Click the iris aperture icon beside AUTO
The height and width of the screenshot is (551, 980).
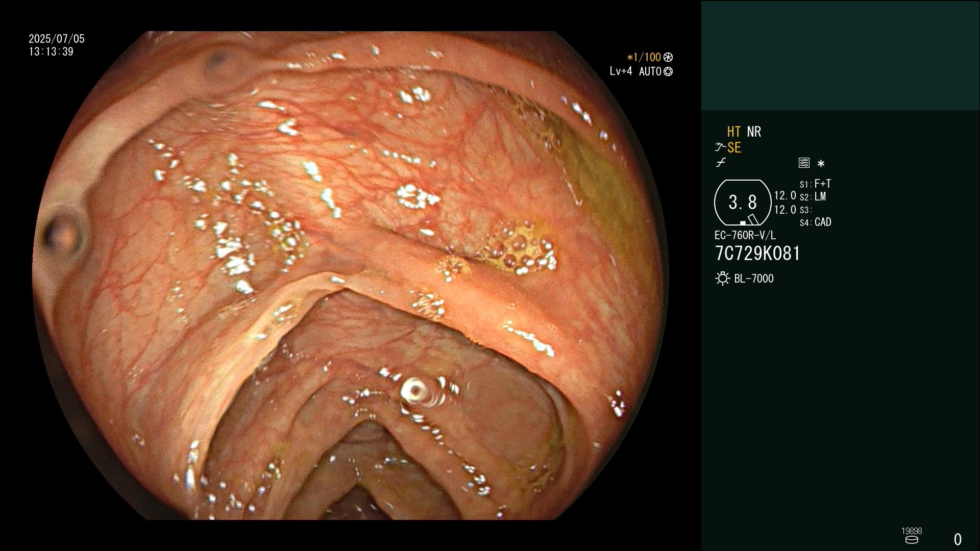668,71
